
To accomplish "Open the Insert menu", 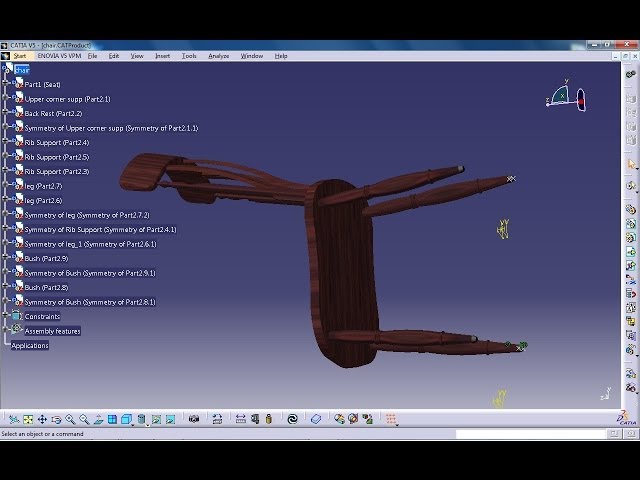I will tap(162, 56).
